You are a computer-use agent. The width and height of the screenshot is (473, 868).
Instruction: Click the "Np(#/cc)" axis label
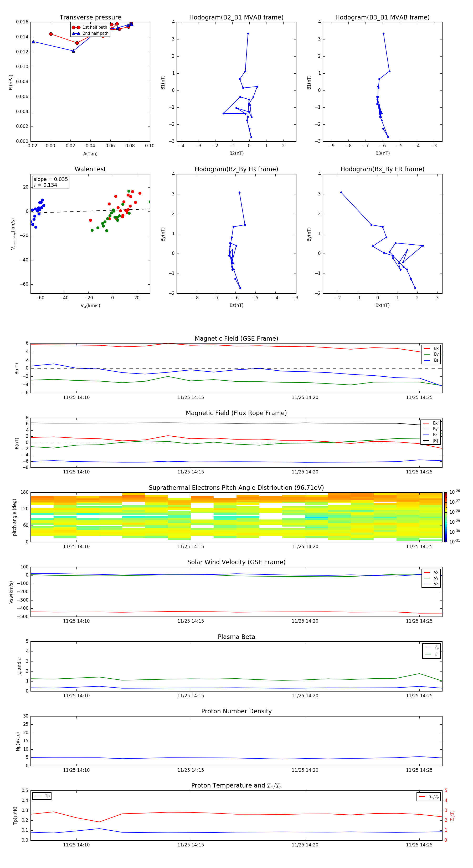(18, 741)
